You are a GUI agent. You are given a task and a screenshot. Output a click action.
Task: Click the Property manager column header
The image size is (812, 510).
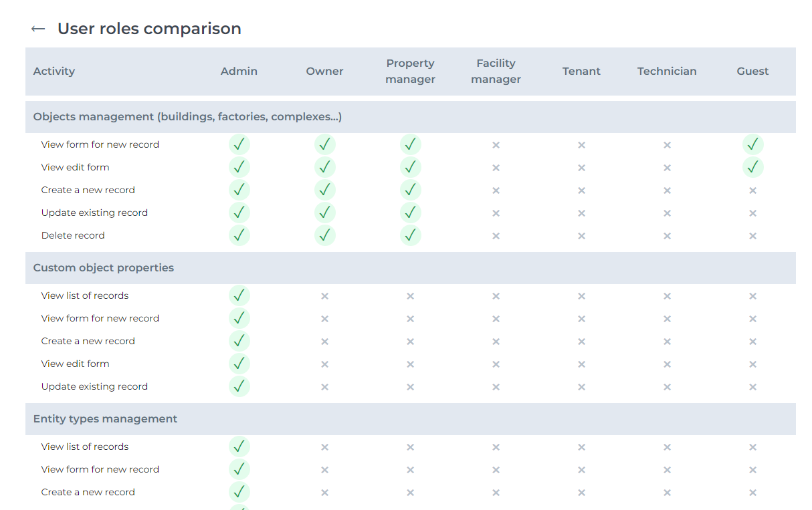410,72
